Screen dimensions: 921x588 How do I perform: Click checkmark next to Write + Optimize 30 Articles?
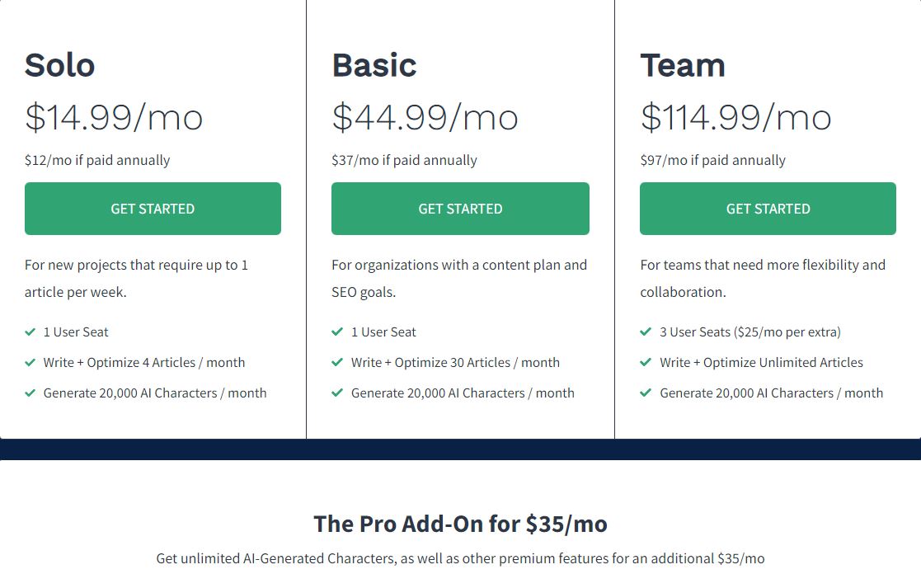coord(337,362)
